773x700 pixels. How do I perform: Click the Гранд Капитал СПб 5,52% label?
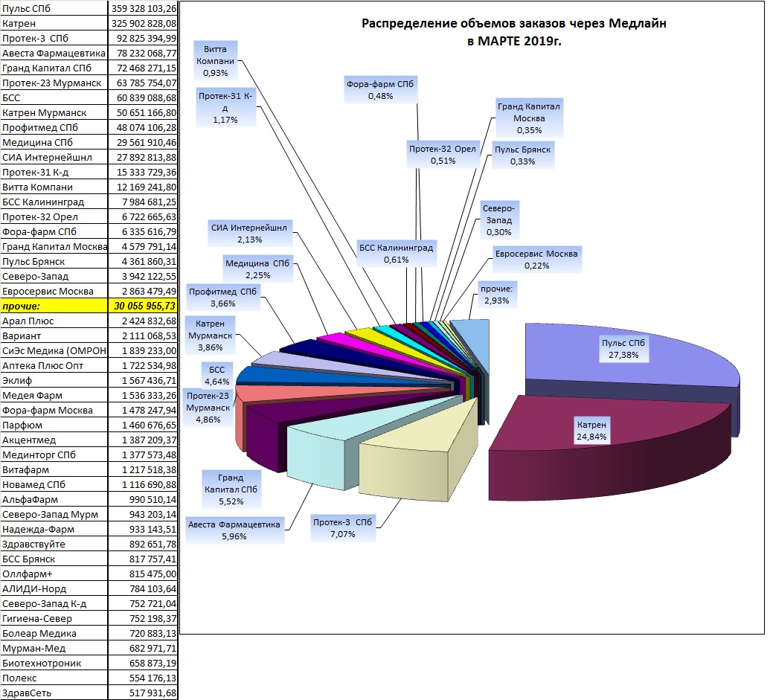[x=231, y=489]
